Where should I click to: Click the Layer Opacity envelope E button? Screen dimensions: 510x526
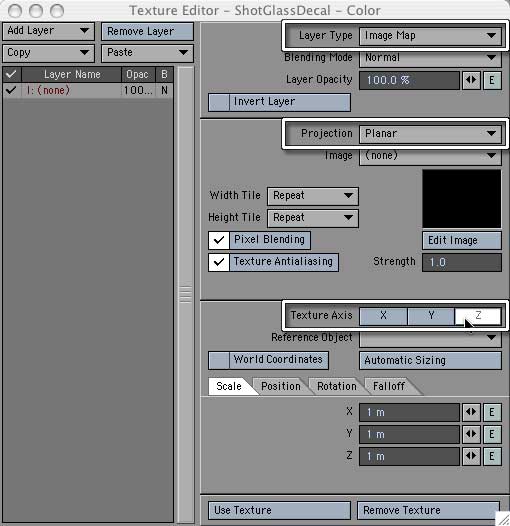pyautogui.click(x=492, y=81)
